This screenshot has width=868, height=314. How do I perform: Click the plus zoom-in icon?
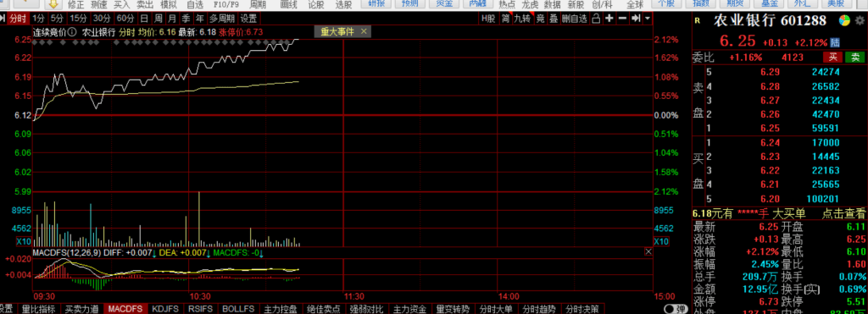coord(609,19)
